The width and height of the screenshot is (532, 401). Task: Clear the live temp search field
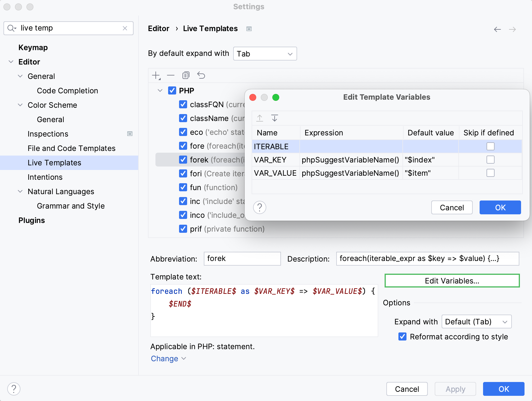click(125, 28)
